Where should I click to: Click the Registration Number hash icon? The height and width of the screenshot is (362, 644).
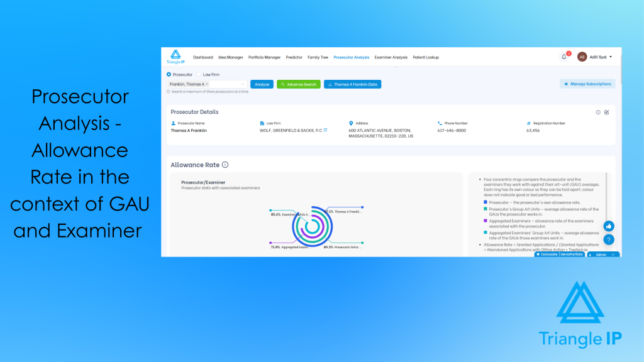point(528,123)
